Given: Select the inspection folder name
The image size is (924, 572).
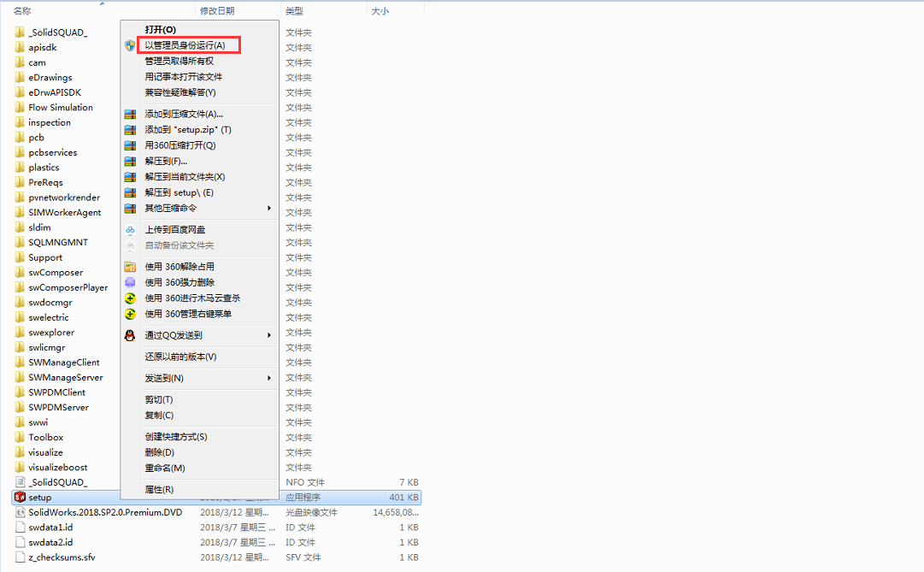Looking at the screenshot, I should [50, 122].
